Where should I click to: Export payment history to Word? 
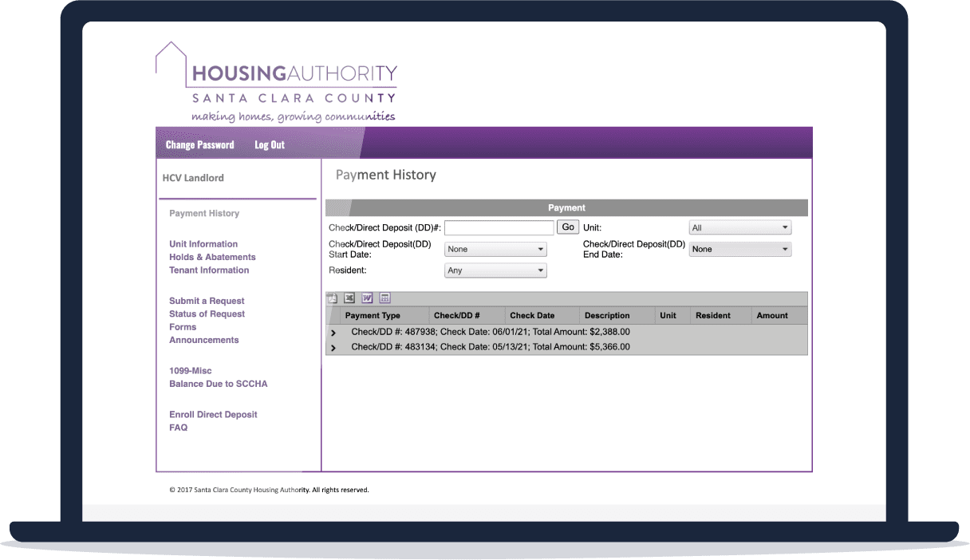[367, 298]
